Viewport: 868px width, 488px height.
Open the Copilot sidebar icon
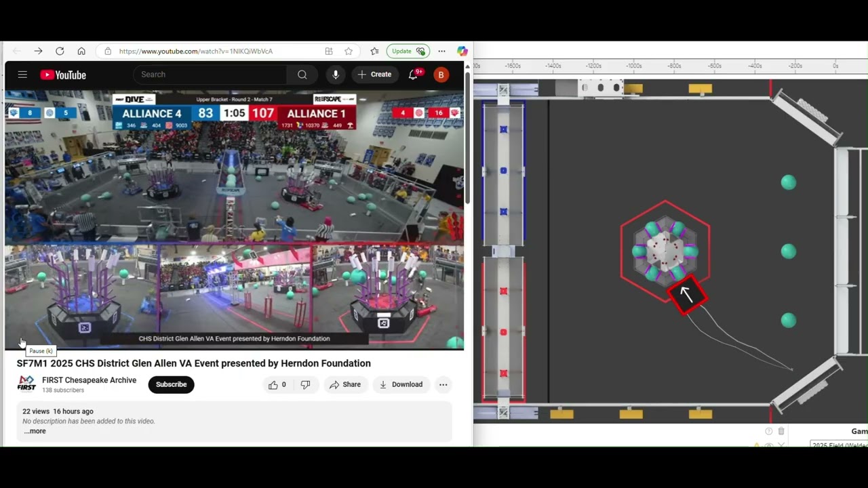tap(462, 51)
